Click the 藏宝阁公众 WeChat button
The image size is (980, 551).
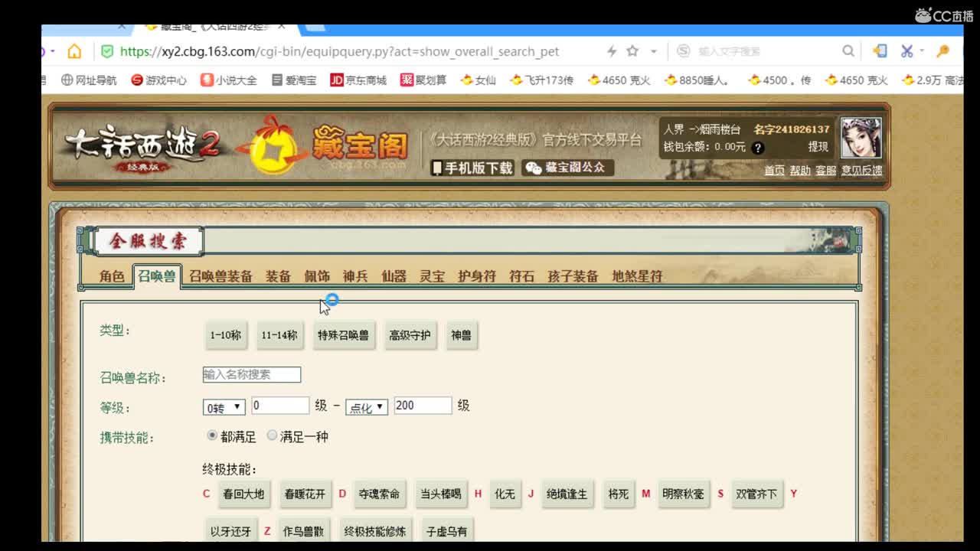pos(567,168)
